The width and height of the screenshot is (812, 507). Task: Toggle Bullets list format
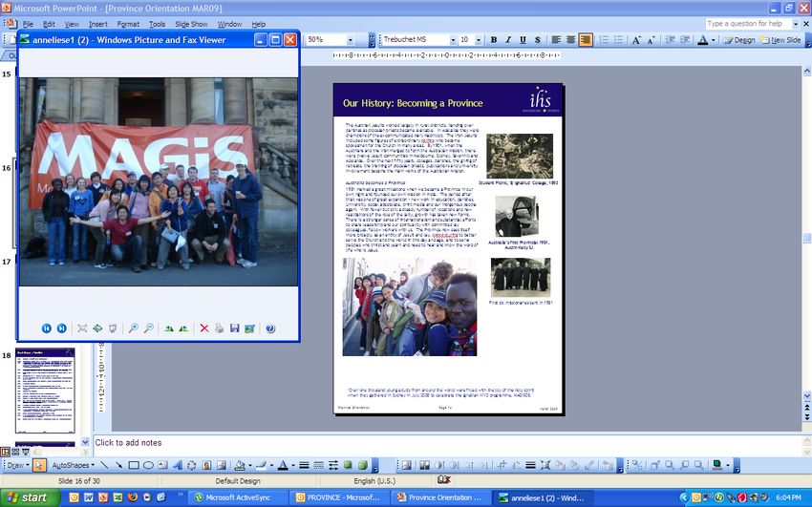[618, 40]
